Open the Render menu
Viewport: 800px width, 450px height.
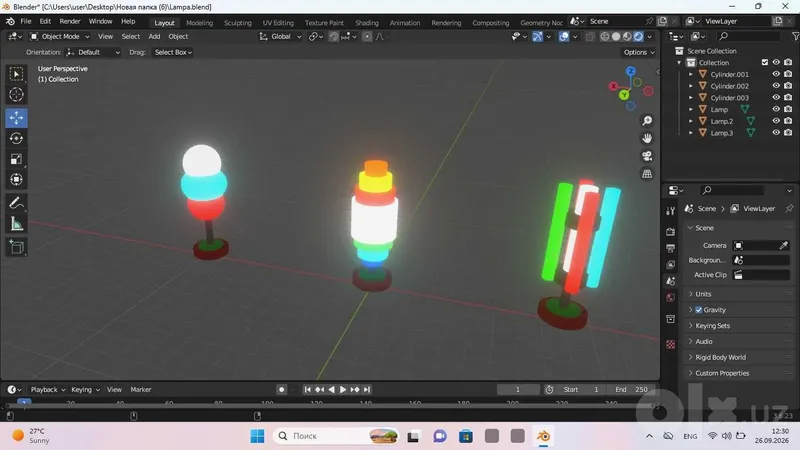[70, 21]
